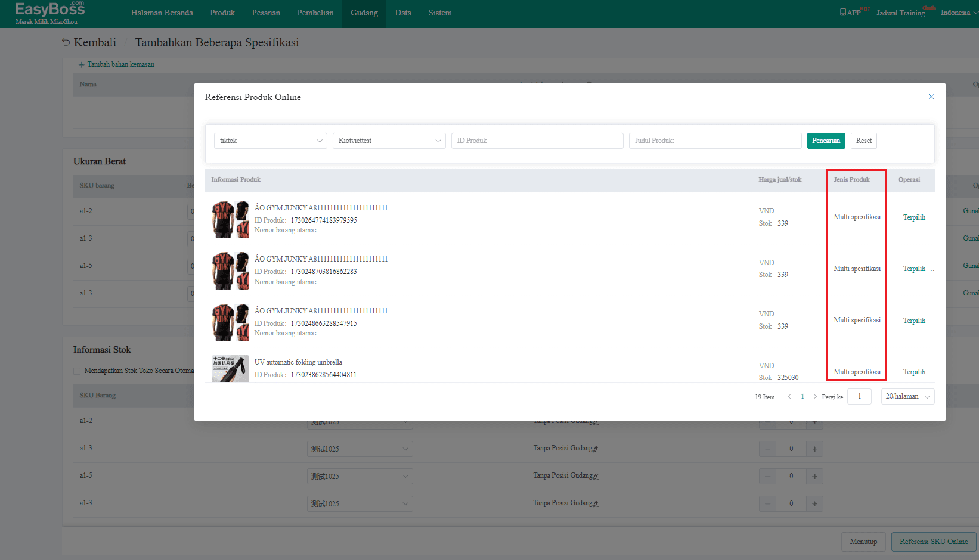The width and height of the screenshot is (979, 560).
Task: Click Tambah bahan kemasan link
Action: (116, 64)
